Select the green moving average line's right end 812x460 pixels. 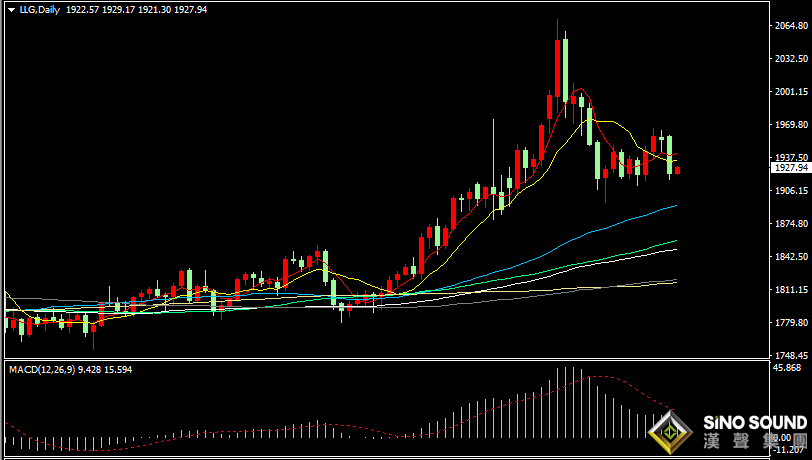(675, 240)
